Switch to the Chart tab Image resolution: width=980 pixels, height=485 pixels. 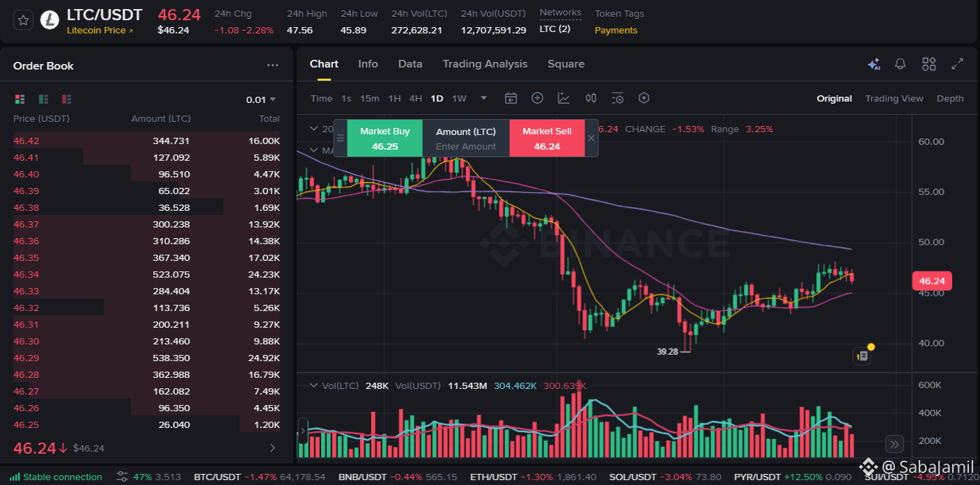pos(324,64)
